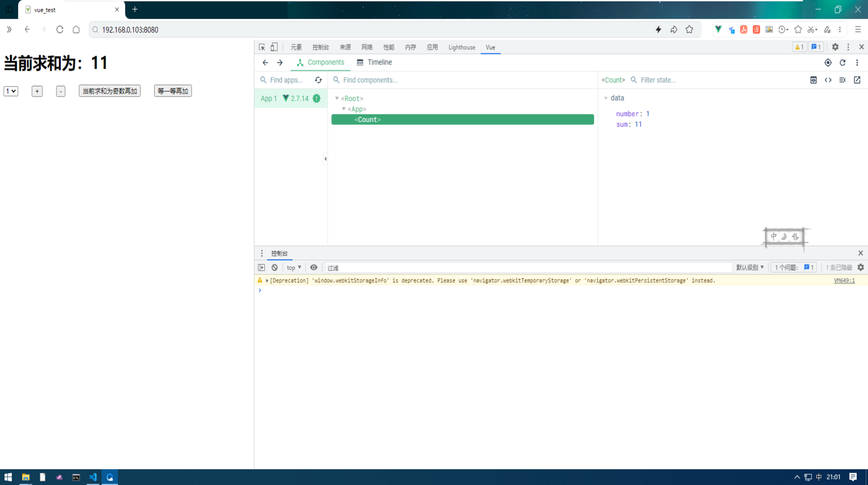Click the inspect DOM code icon

828,80
